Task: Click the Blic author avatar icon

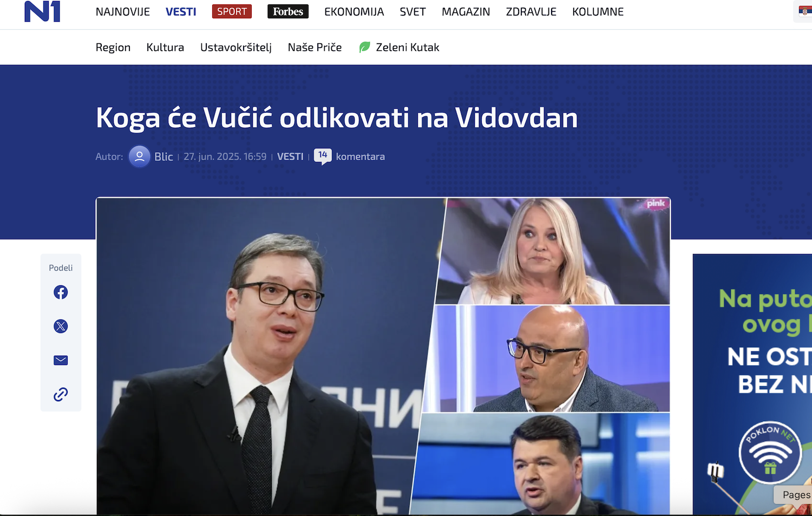Action: tap(140, 156)
